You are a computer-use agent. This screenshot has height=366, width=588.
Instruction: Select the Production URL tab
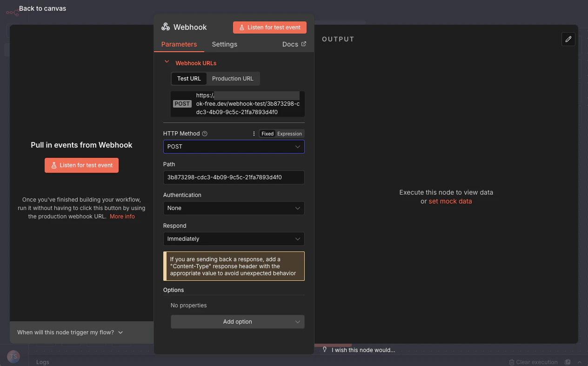click(233, 79)
